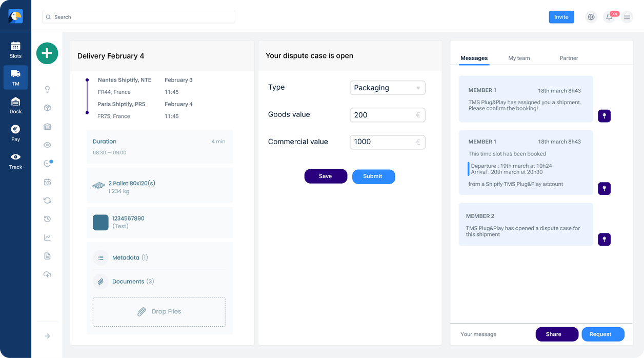644x358 pixels.
Task: Click the globe language icon
Action: 591,17
